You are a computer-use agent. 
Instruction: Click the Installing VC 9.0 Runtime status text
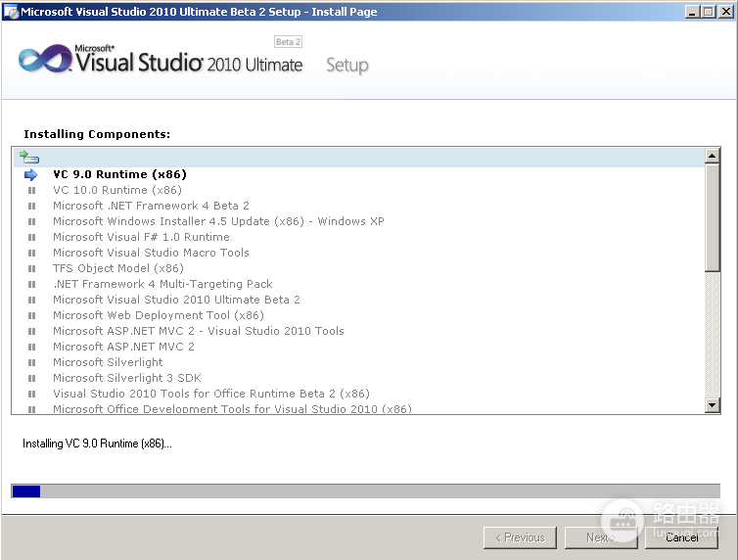click(98, 443)
